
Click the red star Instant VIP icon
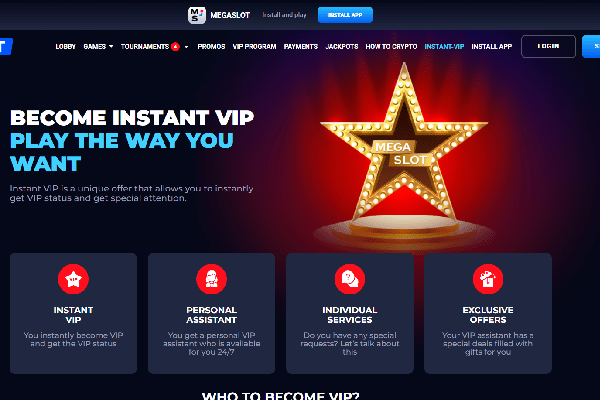tap(73, 279)
